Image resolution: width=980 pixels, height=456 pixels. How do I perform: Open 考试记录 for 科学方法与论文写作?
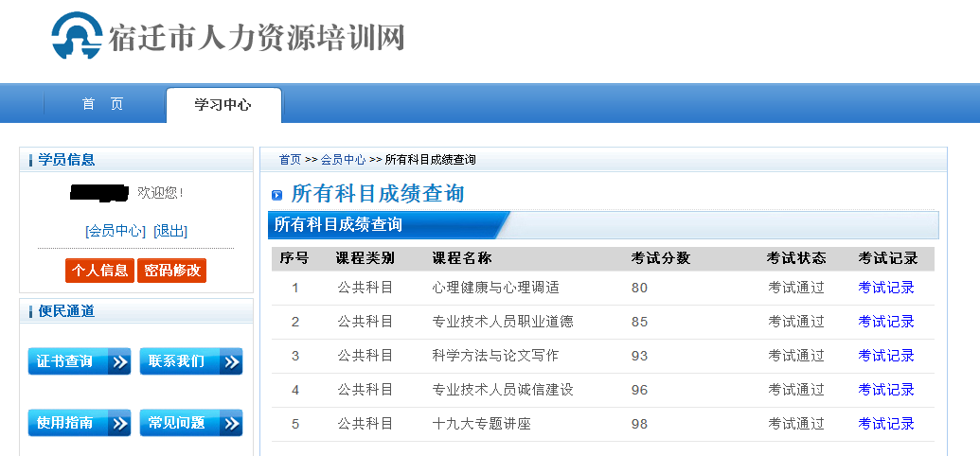886,356
